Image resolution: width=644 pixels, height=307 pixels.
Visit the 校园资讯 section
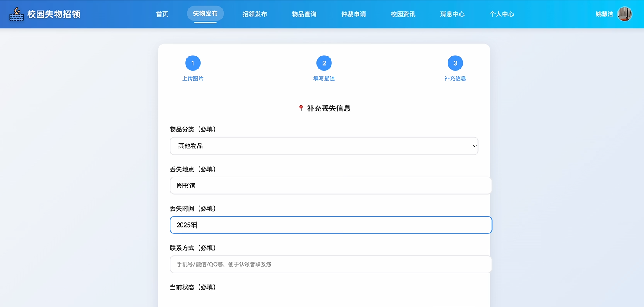(403, 14)
